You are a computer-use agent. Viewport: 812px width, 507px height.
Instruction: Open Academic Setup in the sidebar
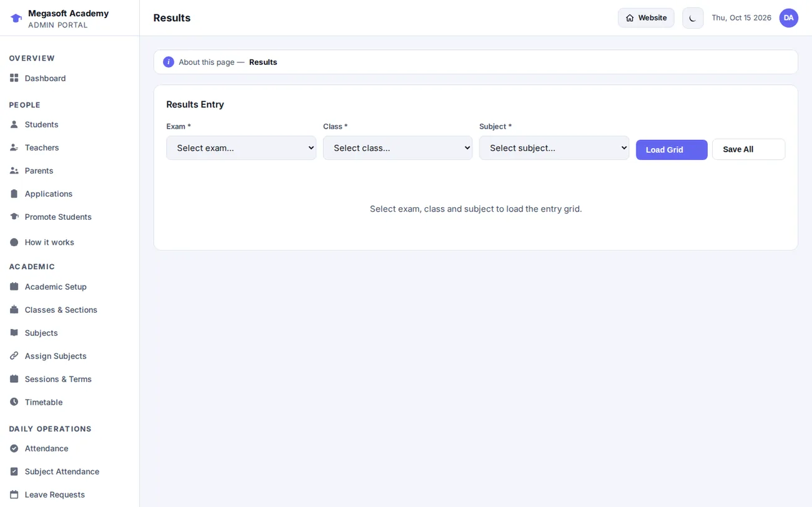(69, 287)
